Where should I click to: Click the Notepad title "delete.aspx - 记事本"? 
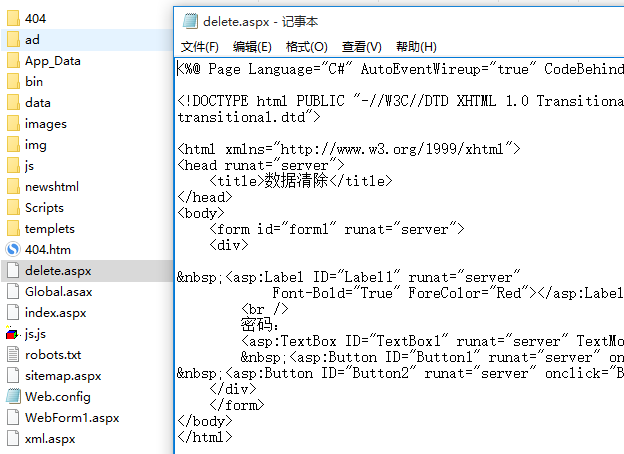261,21
